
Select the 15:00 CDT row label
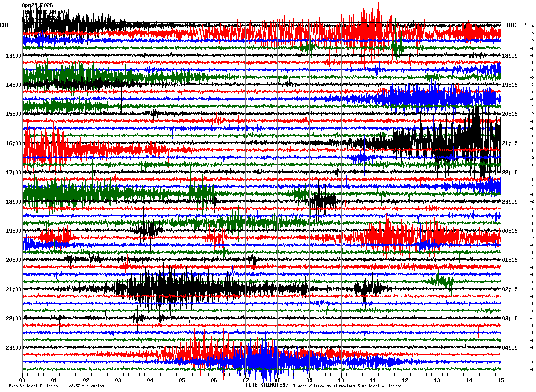[14, 114]
